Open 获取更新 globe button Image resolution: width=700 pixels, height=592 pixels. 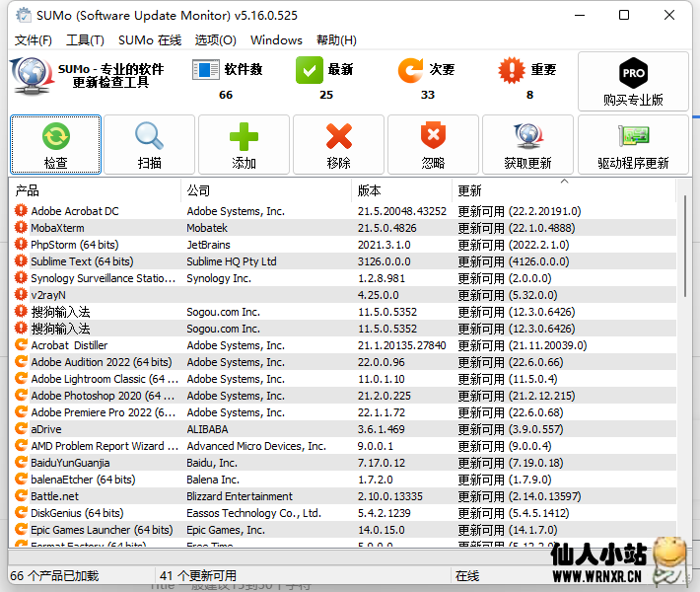point(527,144)
